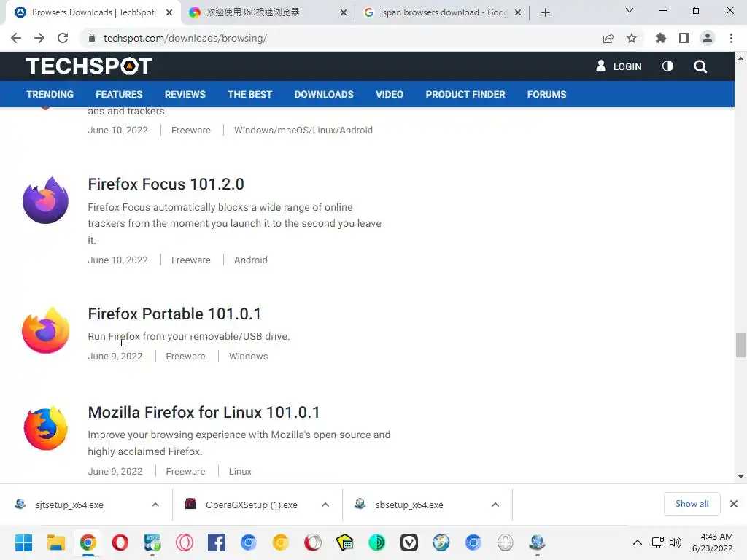Click the TechSpot logo
This screenshot has height=560, width=747.
click(x=89, y=66)
